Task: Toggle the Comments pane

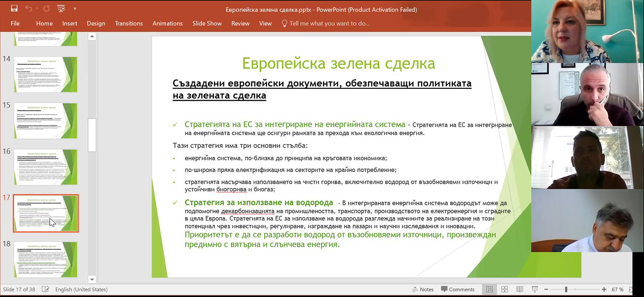Action: click(x=458, y=290)
